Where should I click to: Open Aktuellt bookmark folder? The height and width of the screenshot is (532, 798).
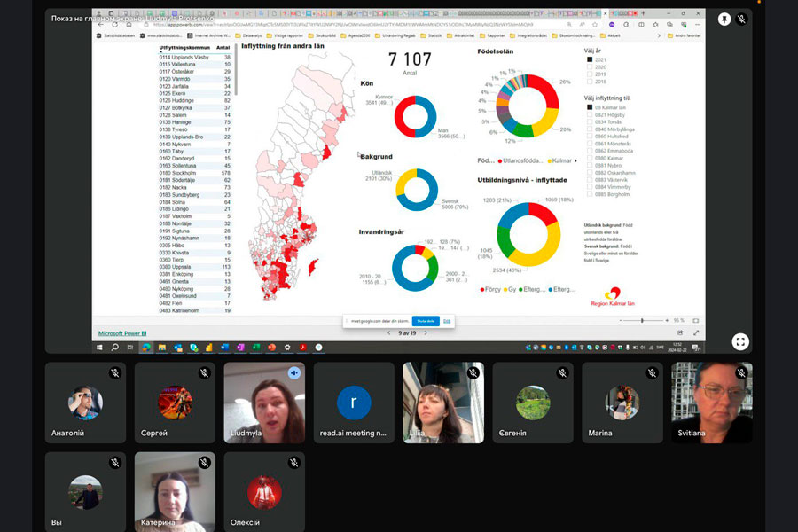point(610,35)
